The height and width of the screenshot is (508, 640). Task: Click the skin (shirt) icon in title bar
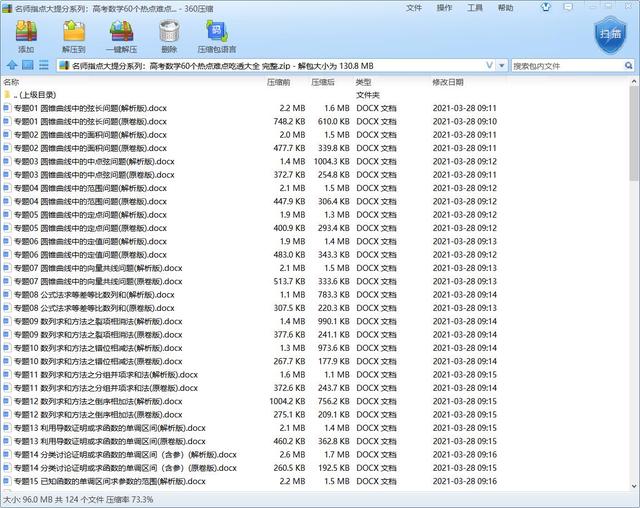click(x=546, y=7)
